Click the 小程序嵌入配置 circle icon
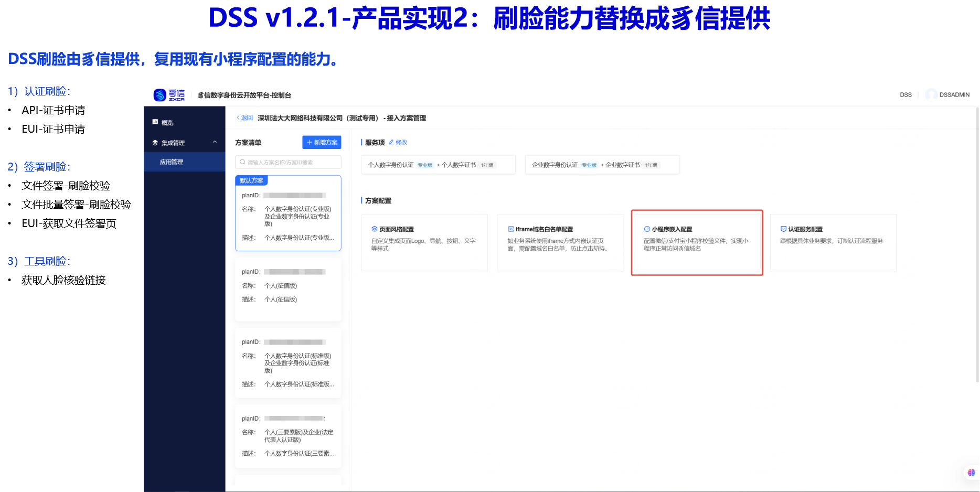The width and height of the screenshot is (980, 492). tap(647, 229)
